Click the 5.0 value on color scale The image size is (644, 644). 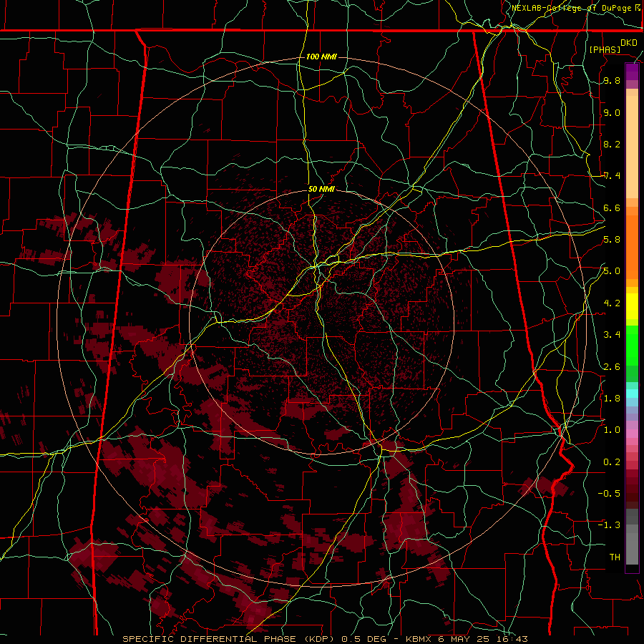[612, 271]
